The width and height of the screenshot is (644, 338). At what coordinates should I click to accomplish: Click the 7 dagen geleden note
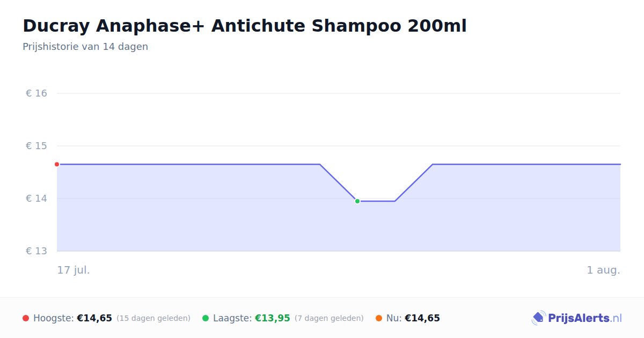click(x=329, y=318)
